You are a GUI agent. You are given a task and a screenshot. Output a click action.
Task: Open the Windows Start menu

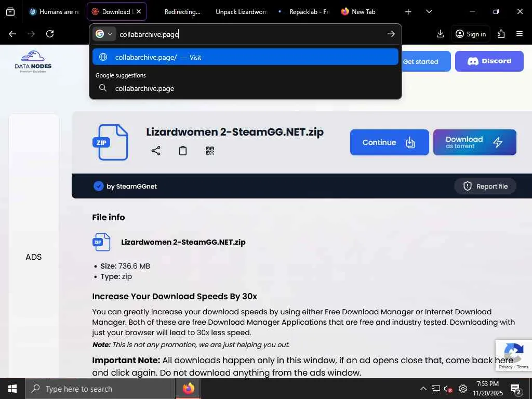pos(12,389)
